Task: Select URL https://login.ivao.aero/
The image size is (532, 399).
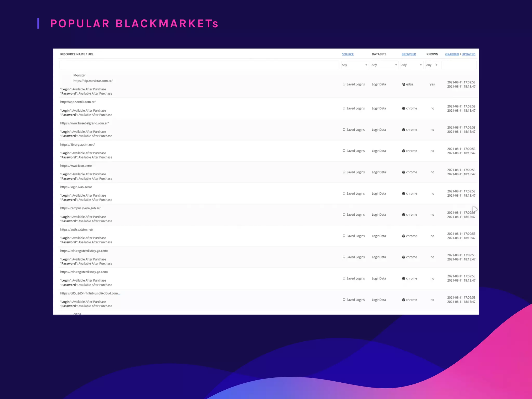Action: pos(76,187)
